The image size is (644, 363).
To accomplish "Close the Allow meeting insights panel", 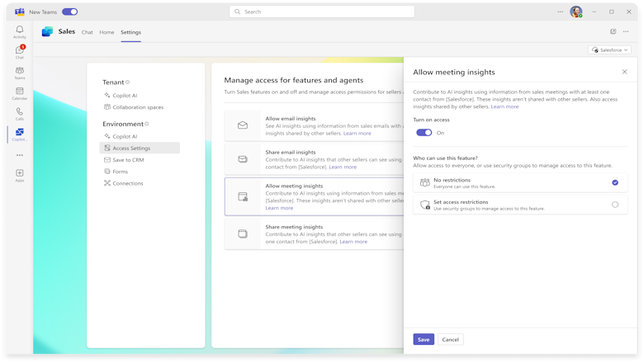I will click(624, 72).
